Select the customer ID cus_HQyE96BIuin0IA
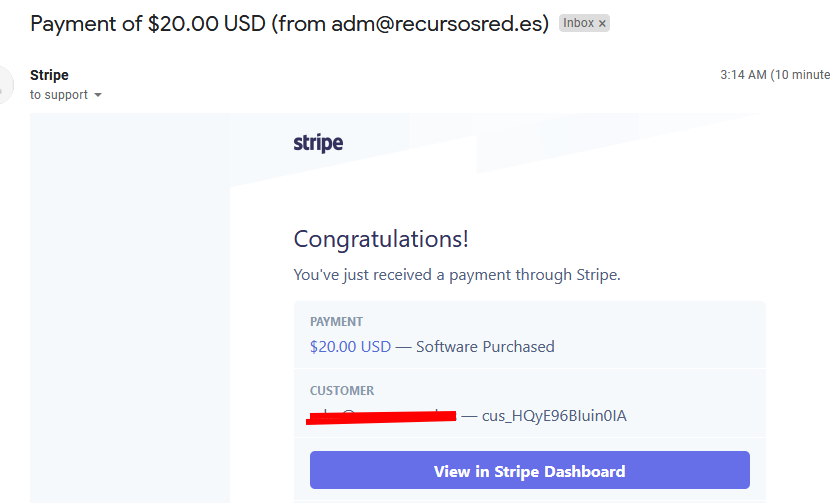This screenshot has height=503, width=830. (554, 416)
